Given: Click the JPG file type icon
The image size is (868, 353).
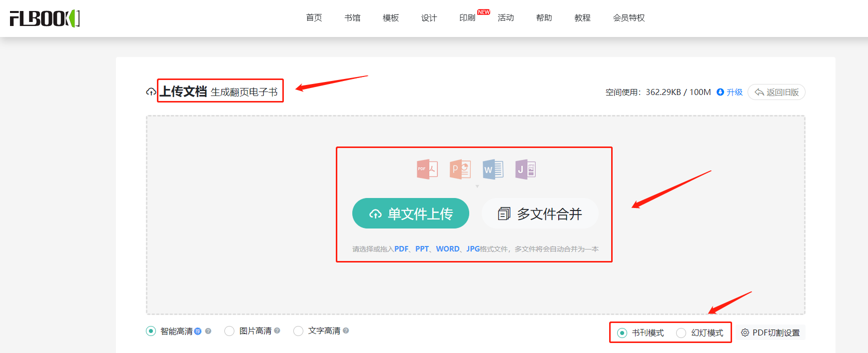Looking at the screenshot, I should 526,169.
